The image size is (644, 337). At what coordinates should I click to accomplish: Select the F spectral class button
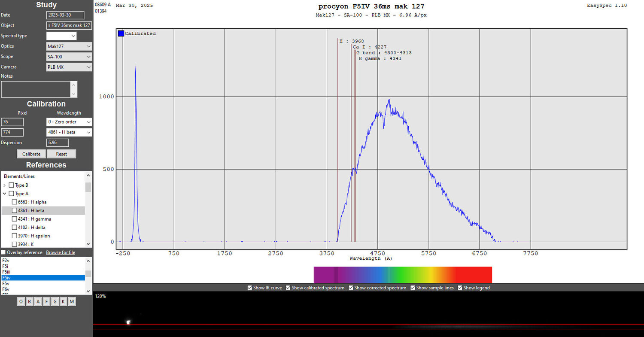click(x=46, y=302)
